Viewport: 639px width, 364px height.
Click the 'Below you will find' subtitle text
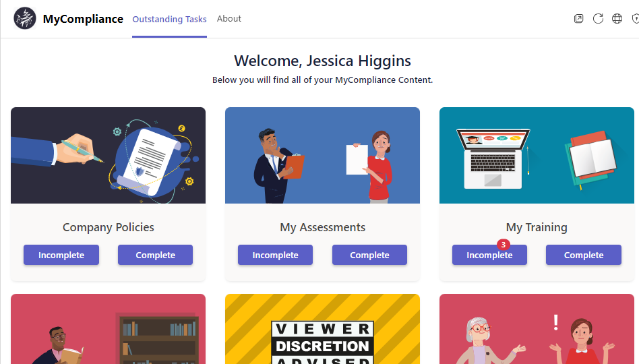tap(322, 80)
